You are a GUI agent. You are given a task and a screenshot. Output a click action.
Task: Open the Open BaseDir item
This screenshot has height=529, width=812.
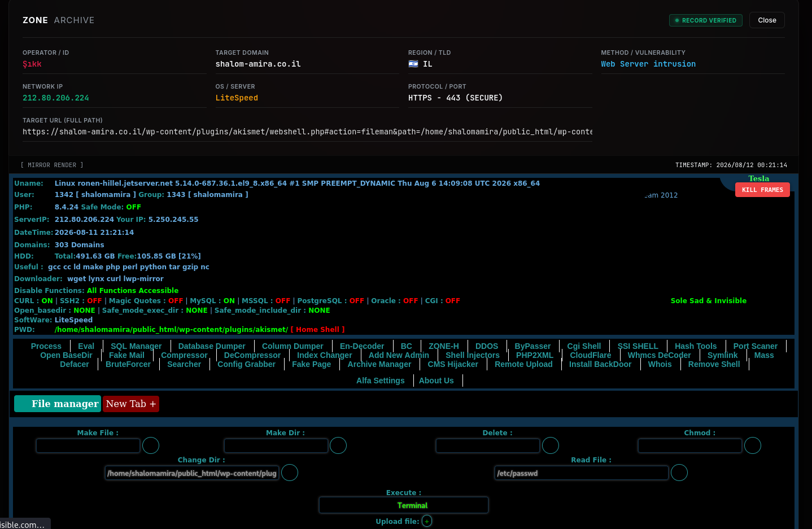pos(66,355)
